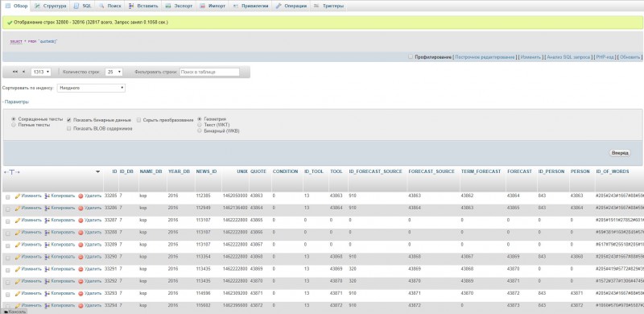Click the Вперед button
This screenshot has height=314, width=644.
[x=620, y=153]
